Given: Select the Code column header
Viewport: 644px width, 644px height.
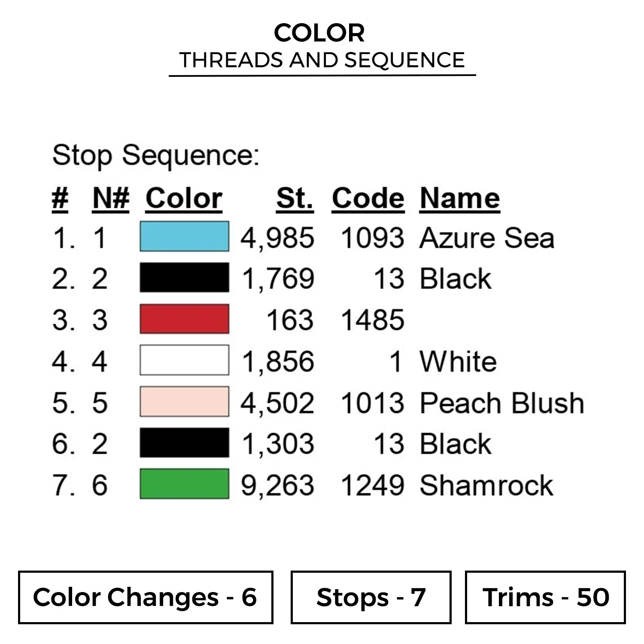Looking at the screenshot, I should (368, 199).
